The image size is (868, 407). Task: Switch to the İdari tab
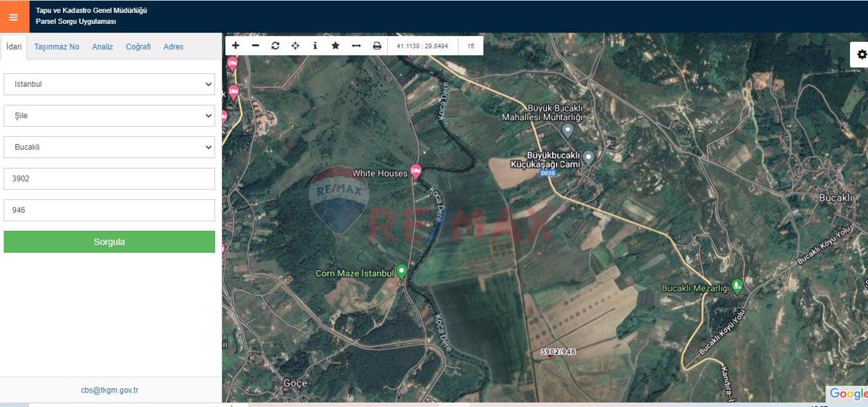click(x=14, y=46)
